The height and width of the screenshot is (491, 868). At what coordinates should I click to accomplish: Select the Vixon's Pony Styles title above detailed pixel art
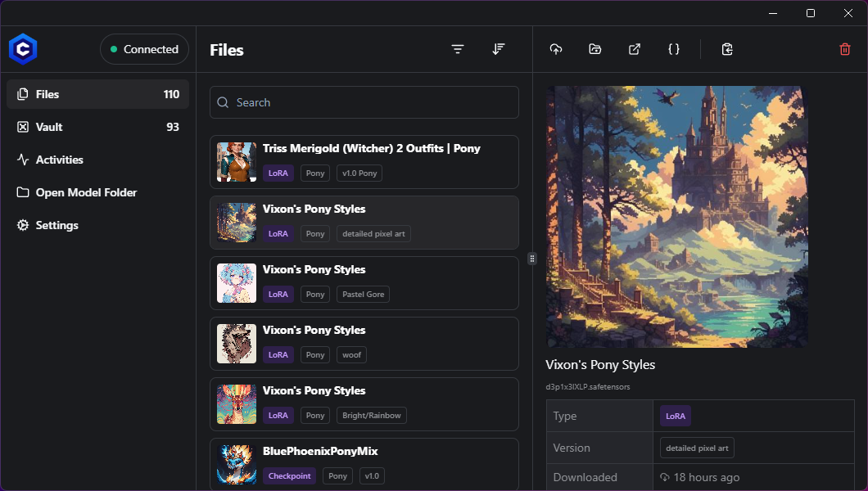314,209
